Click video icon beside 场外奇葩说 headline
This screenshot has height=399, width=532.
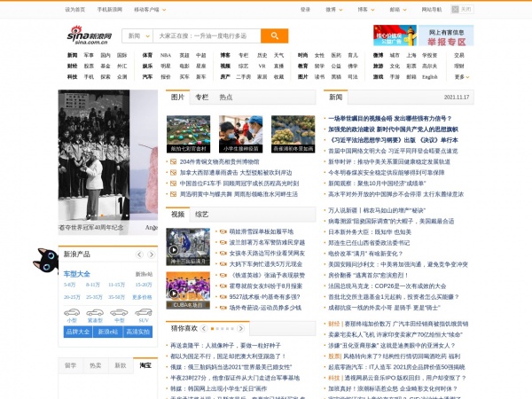223,308
